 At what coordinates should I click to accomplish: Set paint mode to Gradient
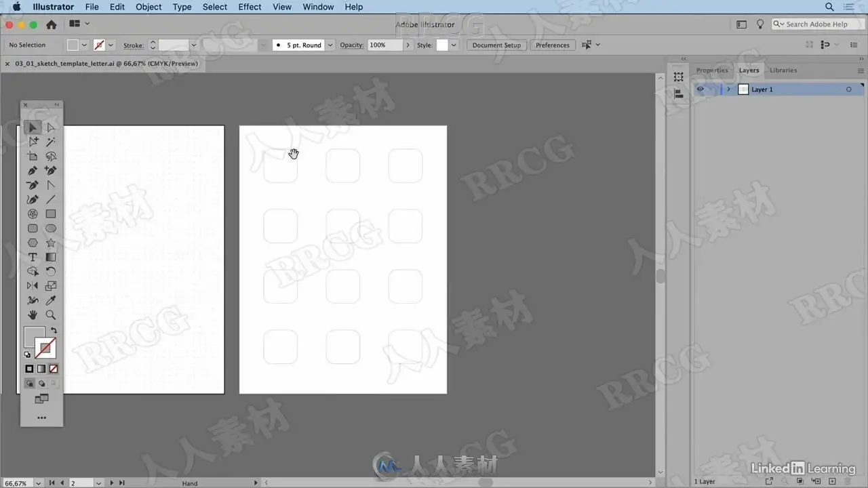(41, 369)
